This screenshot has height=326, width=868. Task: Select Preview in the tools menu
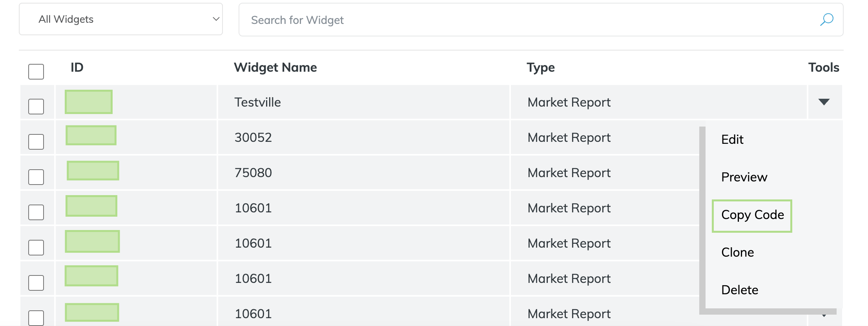pos(744,177)
